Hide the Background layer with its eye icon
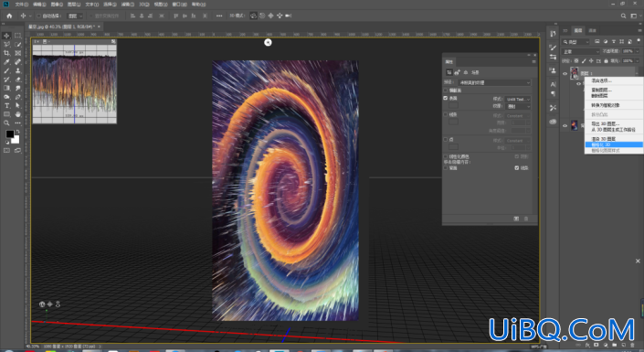The width and height of the screenshot is (644, 352). (565, 125)
